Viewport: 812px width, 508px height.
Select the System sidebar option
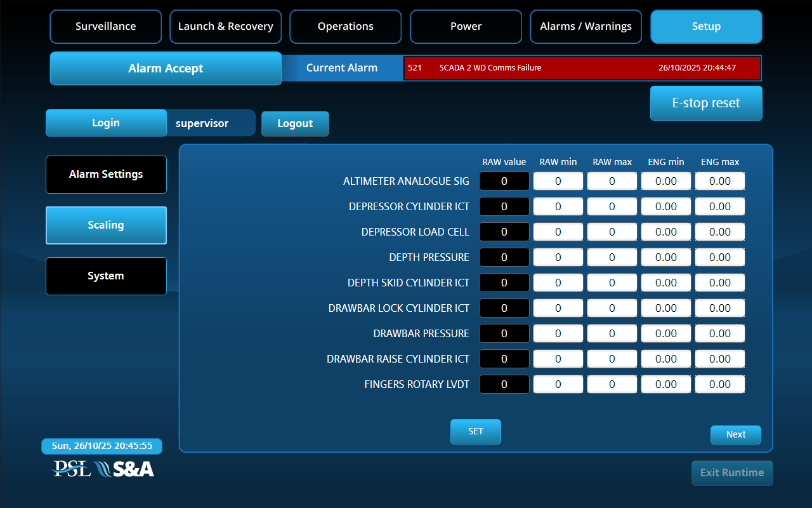(x=106, y=276)
